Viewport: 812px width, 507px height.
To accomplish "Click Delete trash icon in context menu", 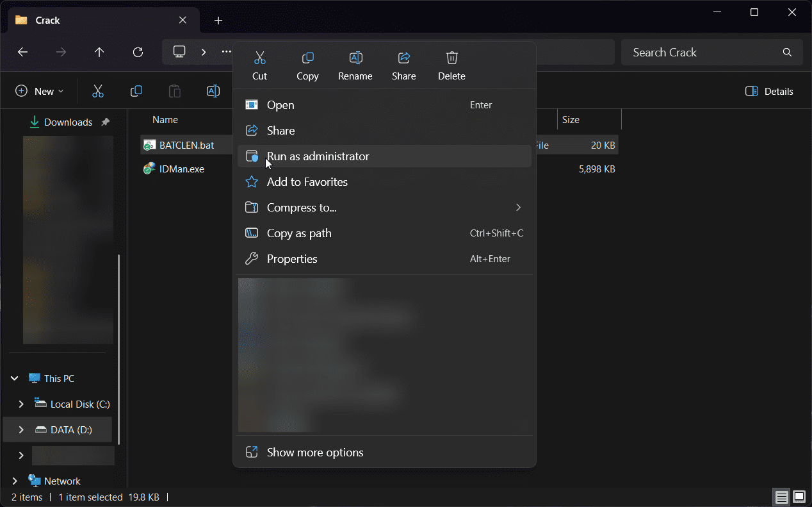I will click(x=451, y=58).
